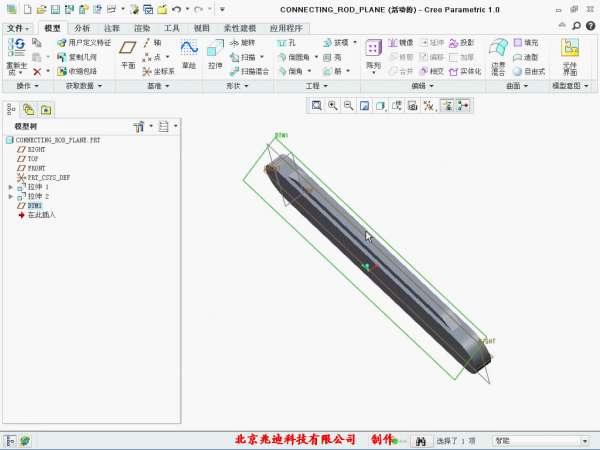Screen dimensions: 600x450
Task: Click the Regenerate (重新生成) icon
Action: [x=16, y=47]
